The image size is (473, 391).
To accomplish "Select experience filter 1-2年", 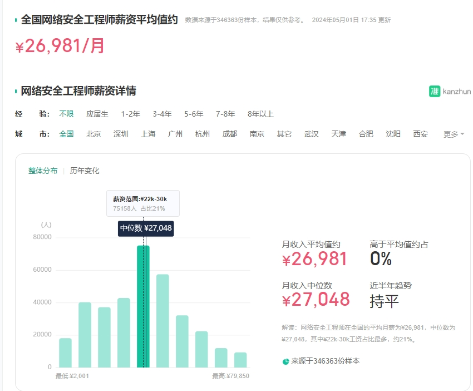I will 130,114.
